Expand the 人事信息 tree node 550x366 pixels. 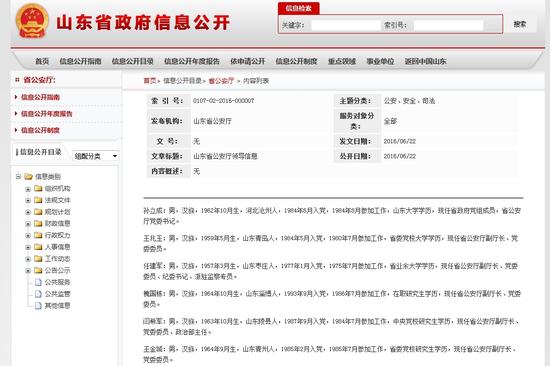point(28,247)
